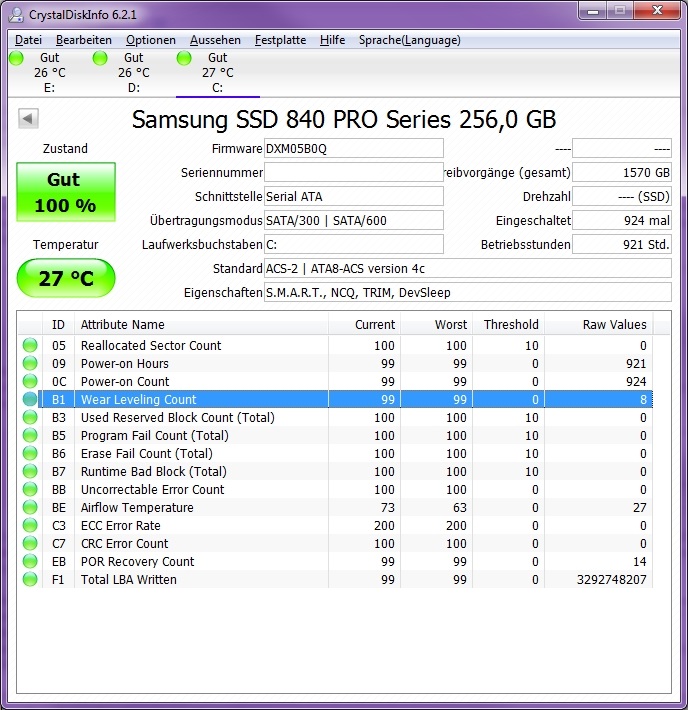Click status dot of ECC Error Rate
The height and width of the screenshot is (710, 688).
click(30, 525)
